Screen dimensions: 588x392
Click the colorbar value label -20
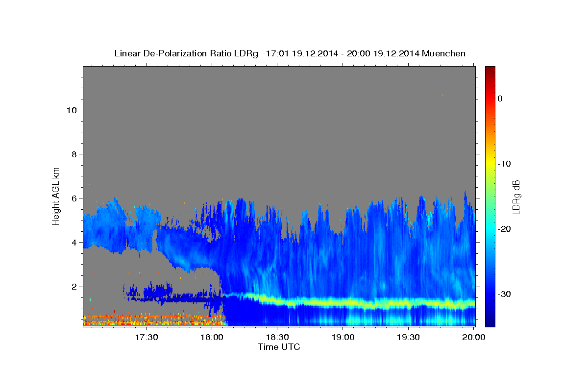(504, 229)
